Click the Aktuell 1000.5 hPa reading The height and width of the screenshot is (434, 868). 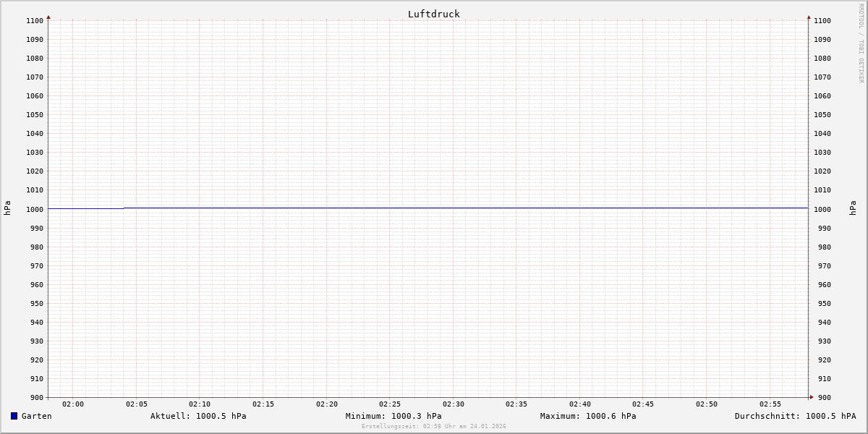coord(198,416)
